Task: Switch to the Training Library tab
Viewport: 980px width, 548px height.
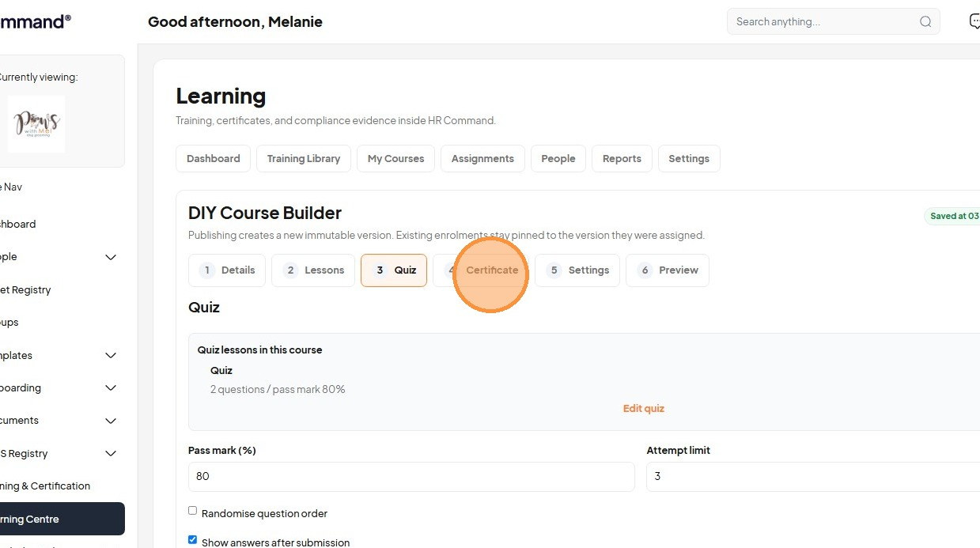Action: pyautogui.click(x=304, y=158)
